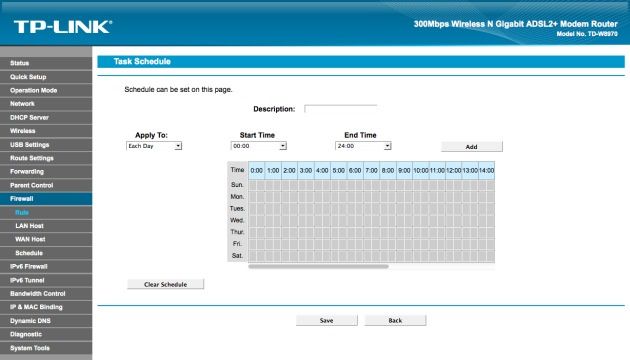The height and width of the screenshot is (360, 630).
Task: Open the End Time dropdown
Action: (363, 146)
